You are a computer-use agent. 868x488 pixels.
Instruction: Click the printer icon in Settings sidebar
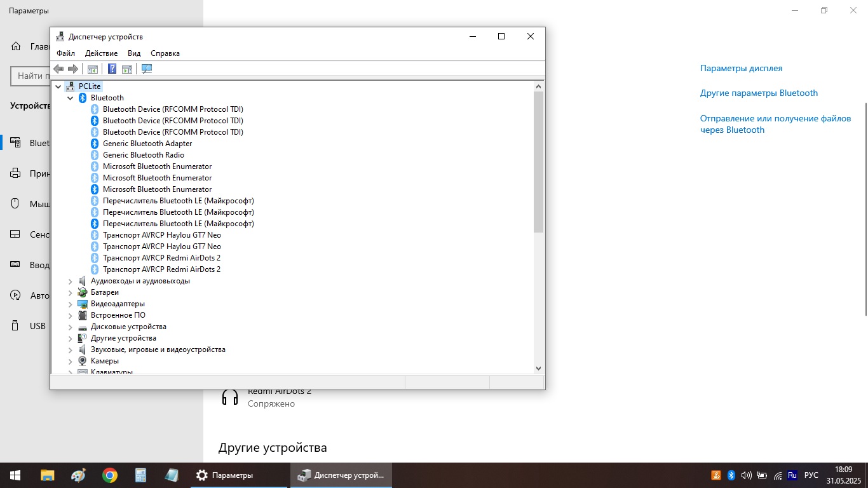(x=16, y=173)
